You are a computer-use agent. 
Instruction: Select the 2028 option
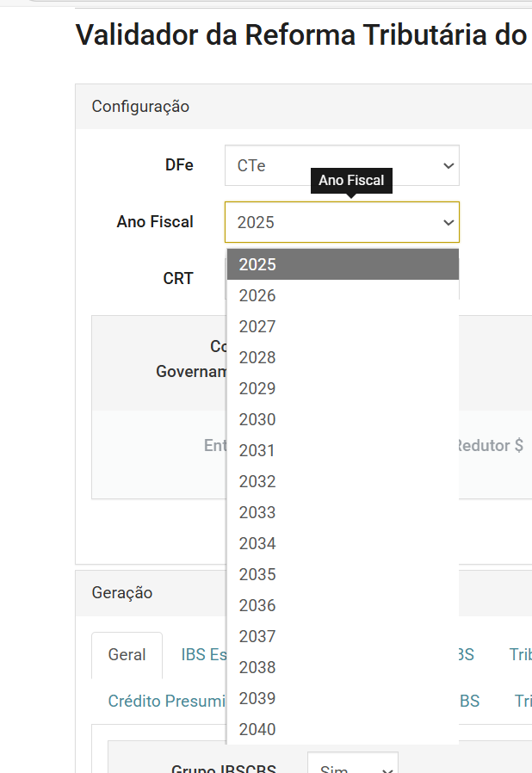tap(343, 357)
